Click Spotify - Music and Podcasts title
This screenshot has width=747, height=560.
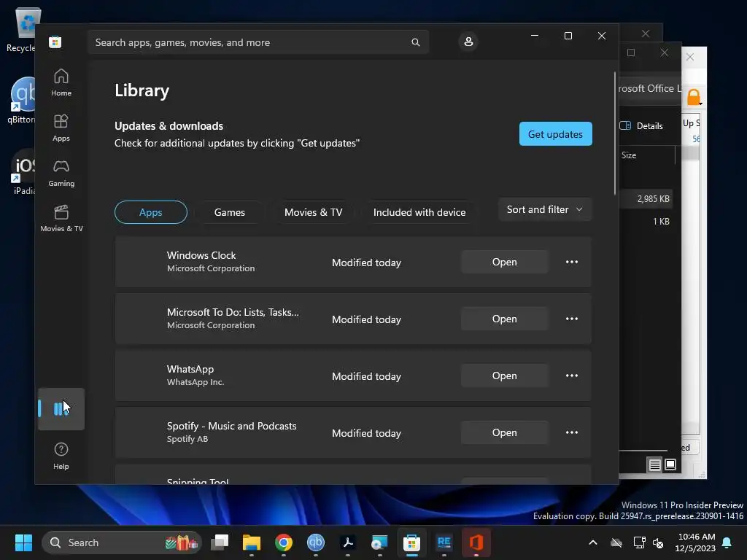point(231,426)
